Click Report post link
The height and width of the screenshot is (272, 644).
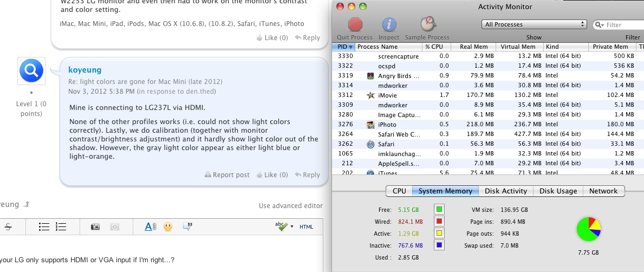pos(227,174)
